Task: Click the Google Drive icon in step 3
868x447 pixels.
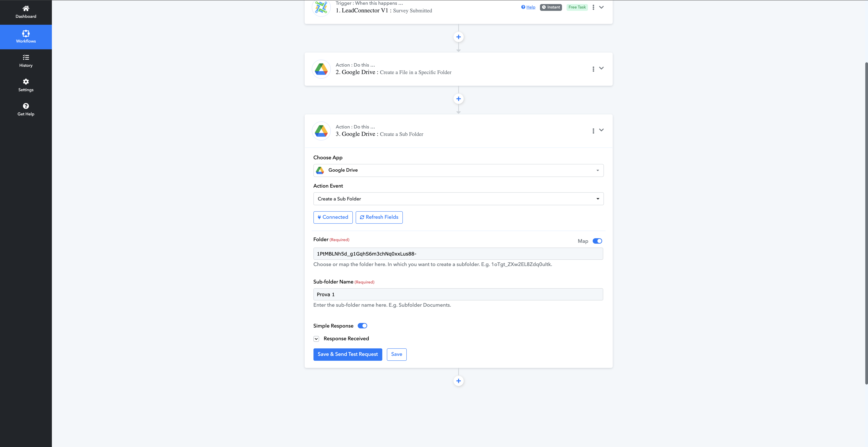Action: [321, 131]
